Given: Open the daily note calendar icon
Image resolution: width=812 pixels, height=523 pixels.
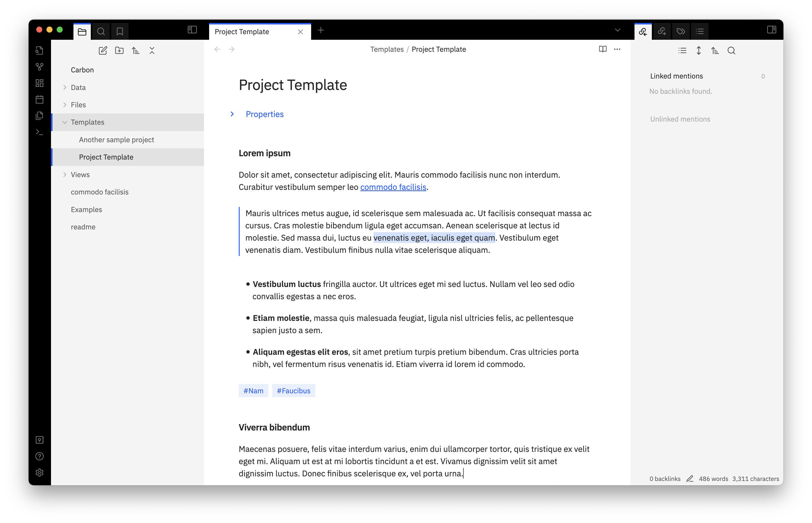Looking at the screenshot, I should [40, 99].
